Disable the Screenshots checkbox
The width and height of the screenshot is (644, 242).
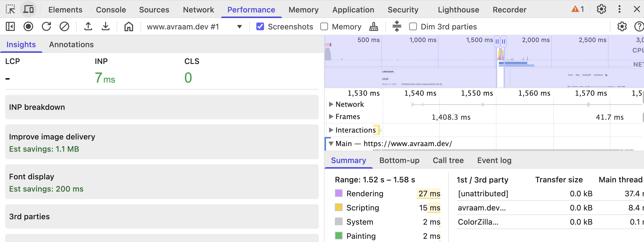[260, 26]
